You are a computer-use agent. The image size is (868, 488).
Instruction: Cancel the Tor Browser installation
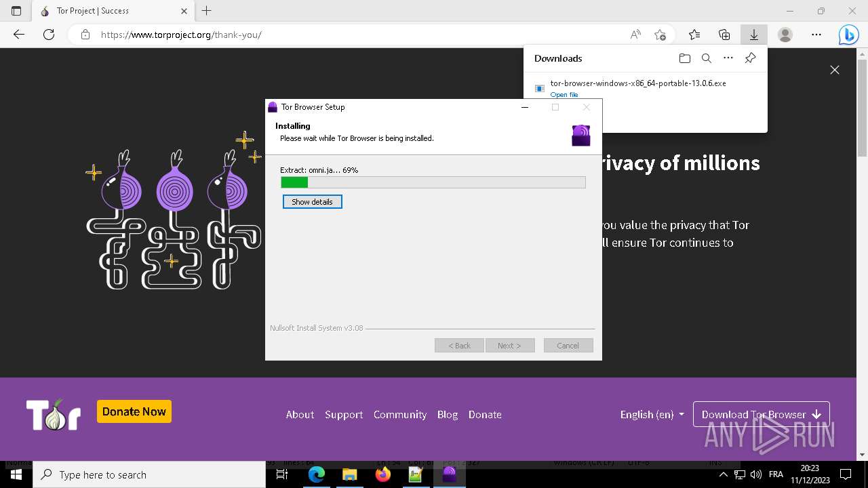pyautogui.click(x=568, y=346)
